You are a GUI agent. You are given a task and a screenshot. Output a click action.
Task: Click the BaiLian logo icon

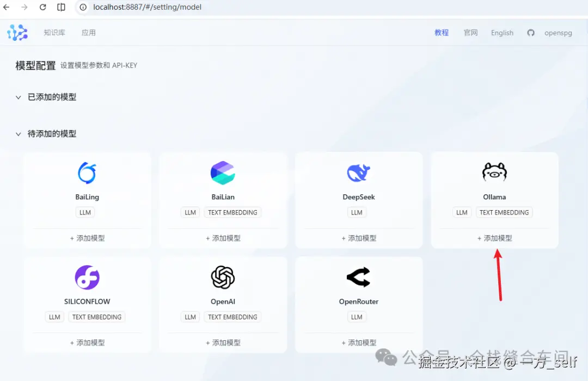pyautogui.click(x=223, y=173)
